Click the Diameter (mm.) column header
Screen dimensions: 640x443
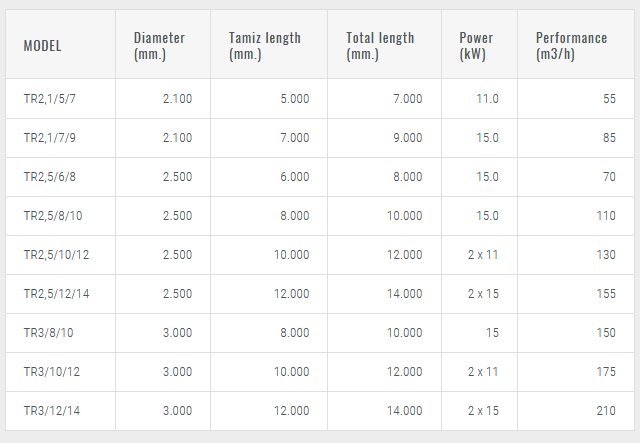159,46
